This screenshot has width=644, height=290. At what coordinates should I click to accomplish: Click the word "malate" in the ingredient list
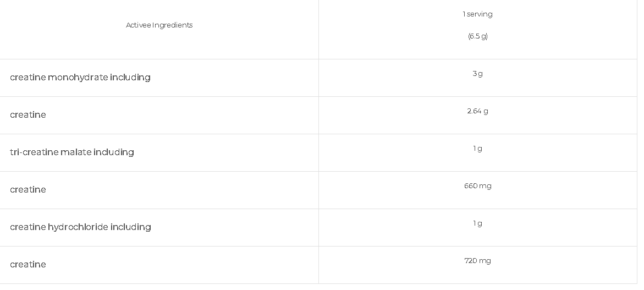click(x=76, y=152)
